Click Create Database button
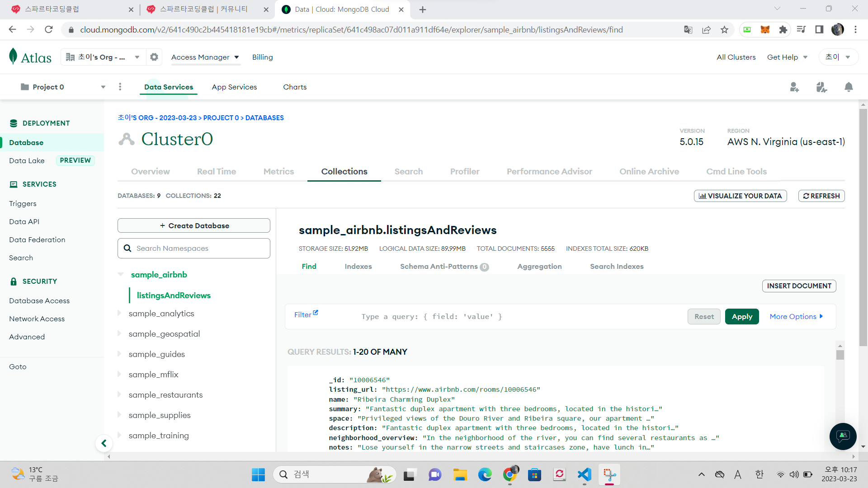Screen dimensions: 868x488 pyautogui.click(x=194, y=225)
